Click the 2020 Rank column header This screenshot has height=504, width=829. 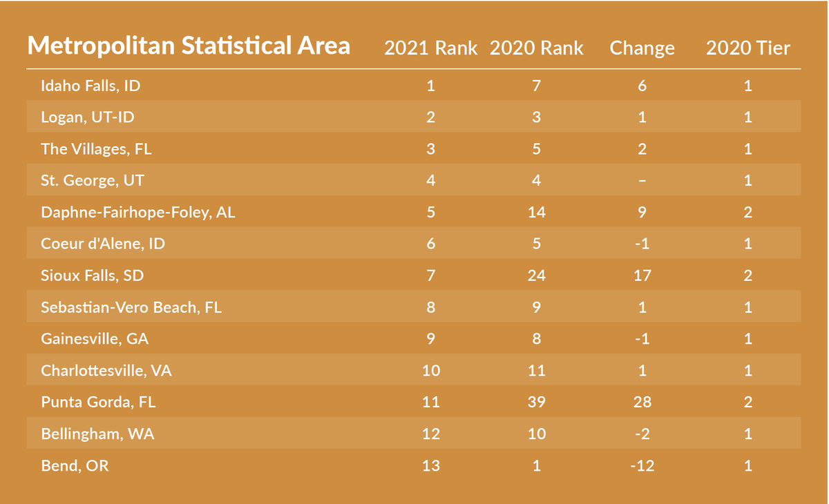[x=536, y=48]
